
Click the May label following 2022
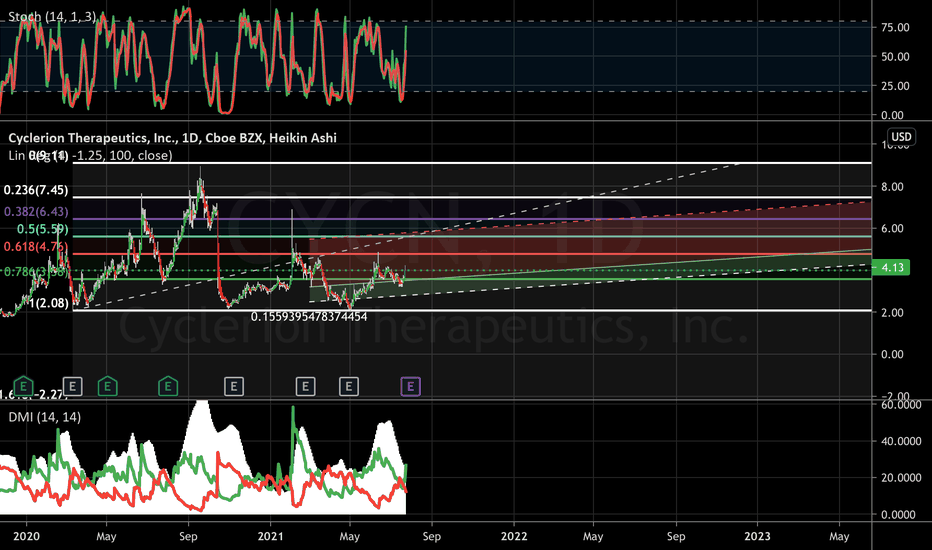click(x=593, y=536)
